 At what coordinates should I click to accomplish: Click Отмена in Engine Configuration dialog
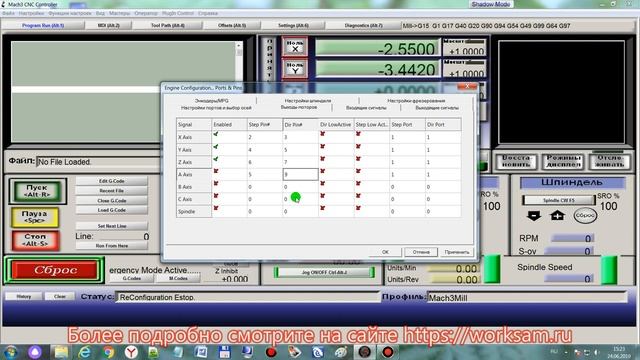[x=421, y=252]
